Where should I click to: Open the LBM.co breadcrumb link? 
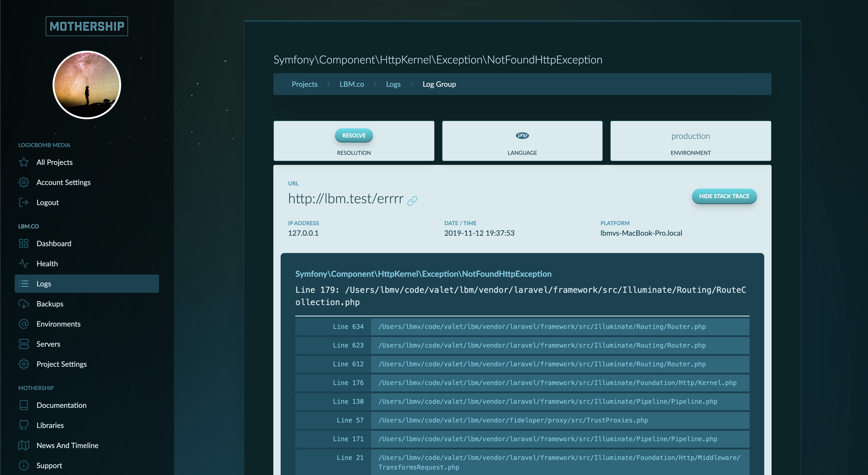(352, 84)
